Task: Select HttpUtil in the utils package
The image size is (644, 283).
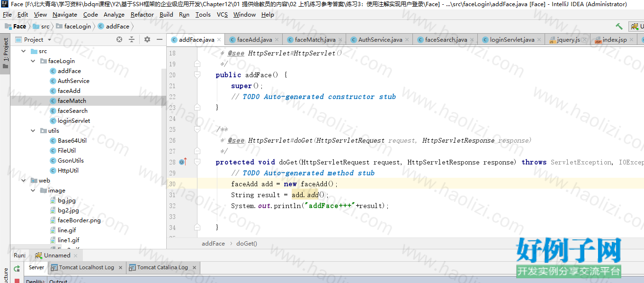Action: (68, 171)
